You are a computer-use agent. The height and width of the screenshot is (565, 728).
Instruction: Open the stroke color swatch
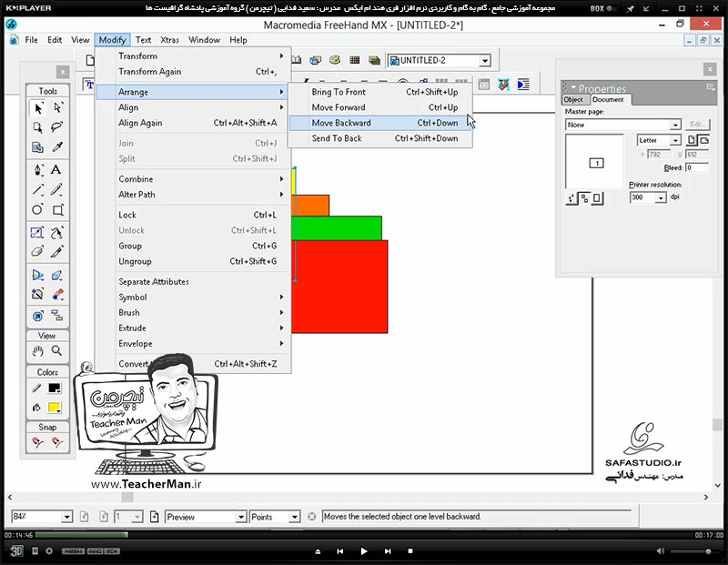point(55,388)
